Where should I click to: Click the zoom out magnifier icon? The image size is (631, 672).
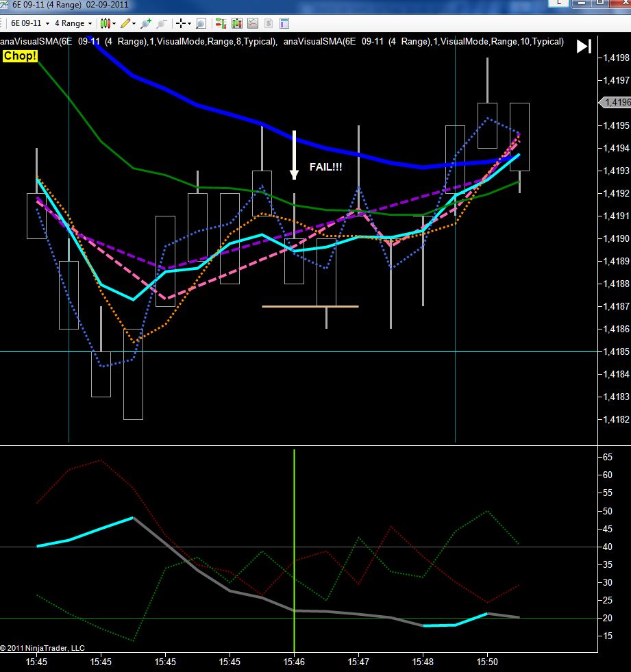[161, 23]
